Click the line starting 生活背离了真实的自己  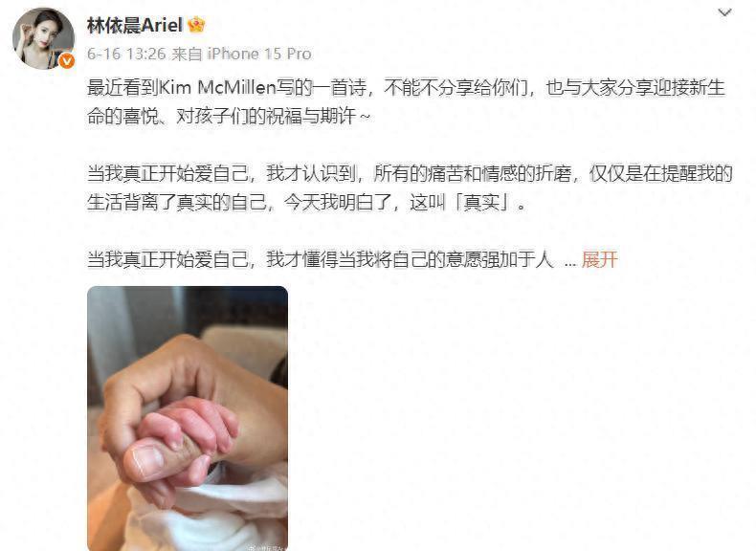point(306,203)
